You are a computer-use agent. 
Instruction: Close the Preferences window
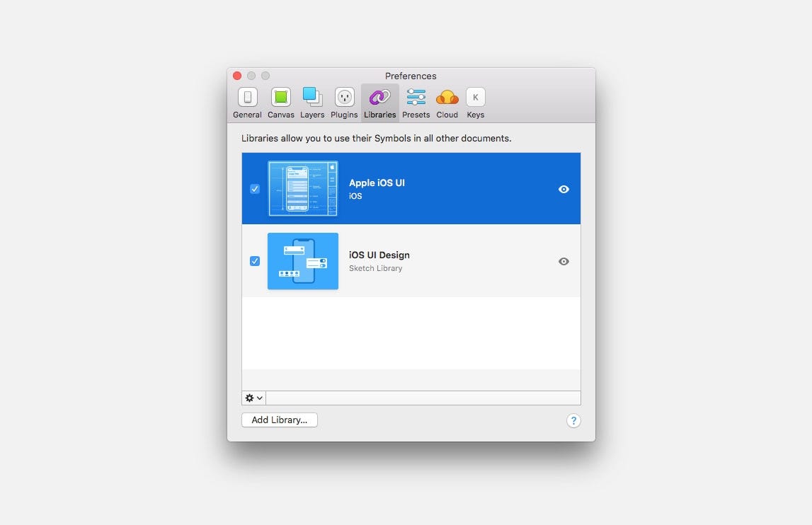point(237,76)
